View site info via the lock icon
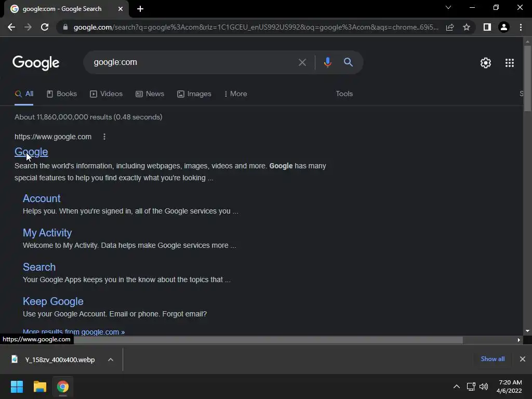532x399 pixels. point(65,27)
